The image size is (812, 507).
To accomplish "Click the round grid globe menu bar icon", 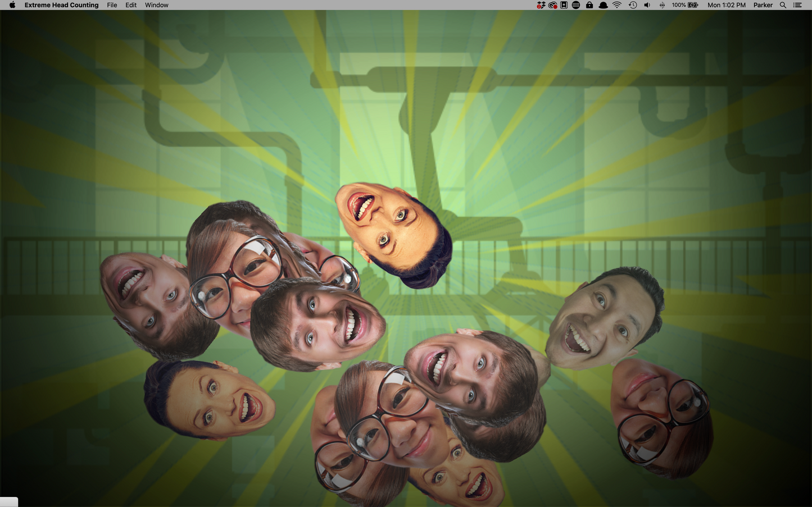I will coord(576,5).
